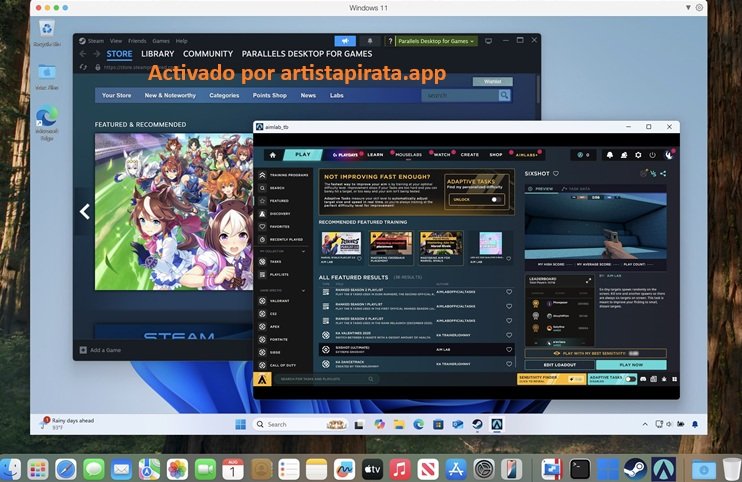The width and height of the screenshot is (742, 482).
Task: Select Featured in the Aim Lab sidebar
Action: [x=274, y=201]
